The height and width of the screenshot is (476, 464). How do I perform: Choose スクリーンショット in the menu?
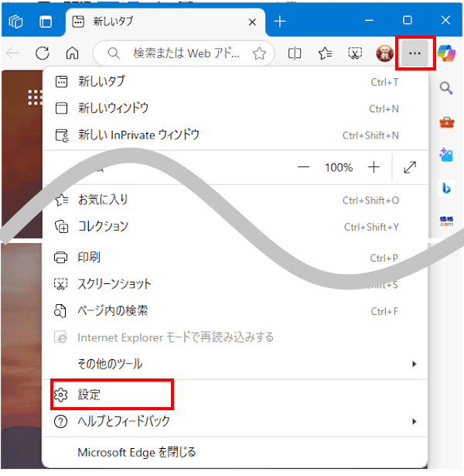click(235, 285)
